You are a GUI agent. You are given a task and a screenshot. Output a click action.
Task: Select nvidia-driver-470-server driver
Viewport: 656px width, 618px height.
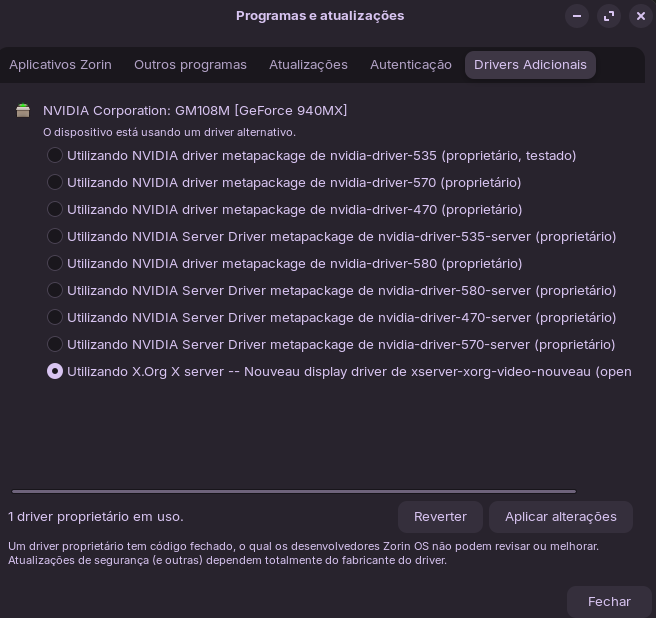click(x=55, y=317)
